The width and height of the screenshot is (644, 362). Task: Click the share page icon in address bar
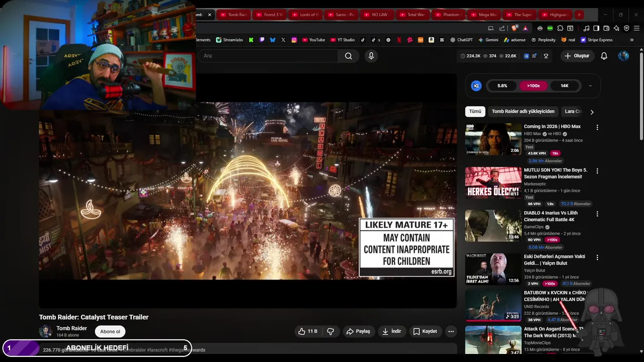pos(502,28)
